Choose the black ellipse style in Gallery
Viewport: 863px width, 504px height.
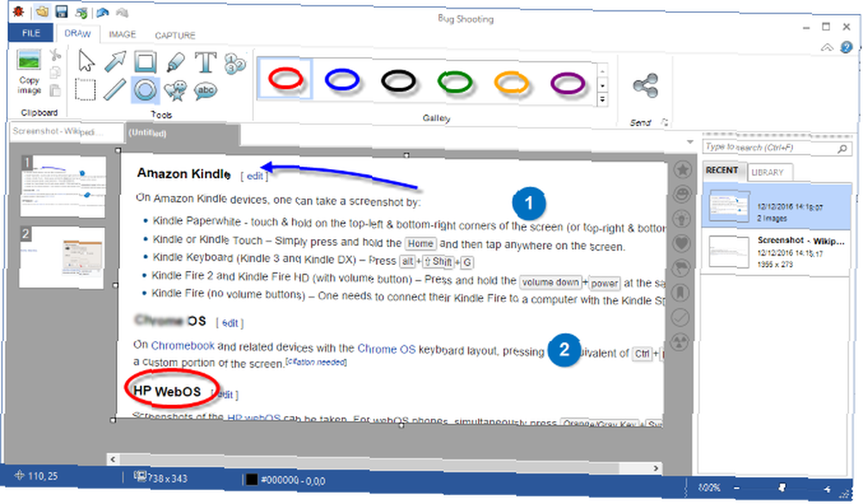[399, 81]
